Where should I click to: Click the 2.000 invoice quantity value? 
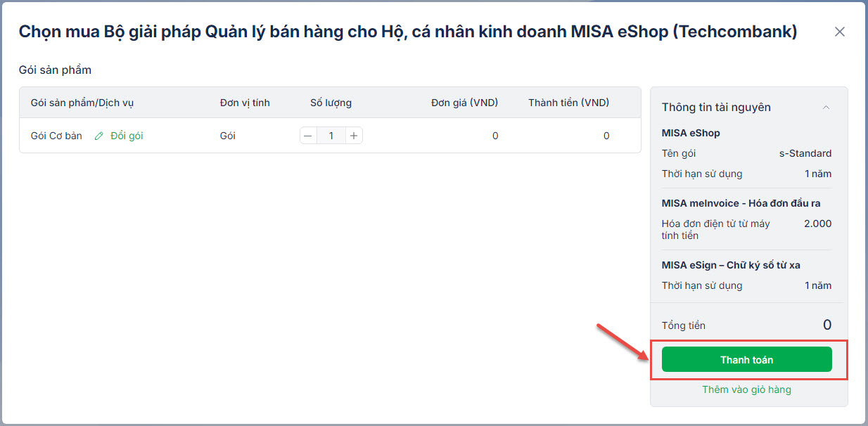click(817, 224)
